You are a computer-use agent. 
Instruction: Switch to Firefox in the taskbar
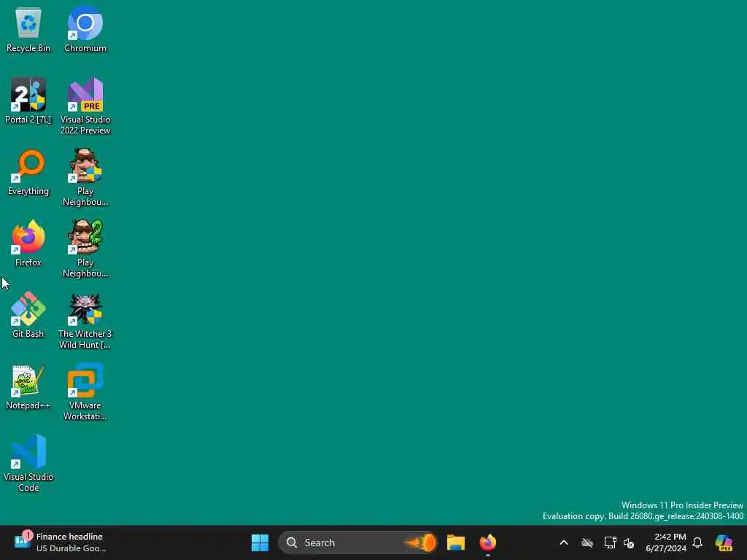(x=488, y=542)
